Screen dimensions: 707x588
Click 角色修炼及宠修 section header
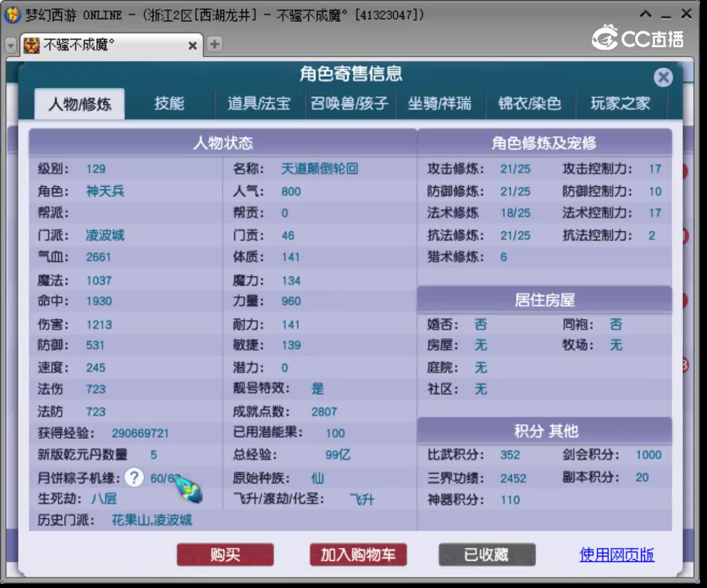tap(544, 143)
